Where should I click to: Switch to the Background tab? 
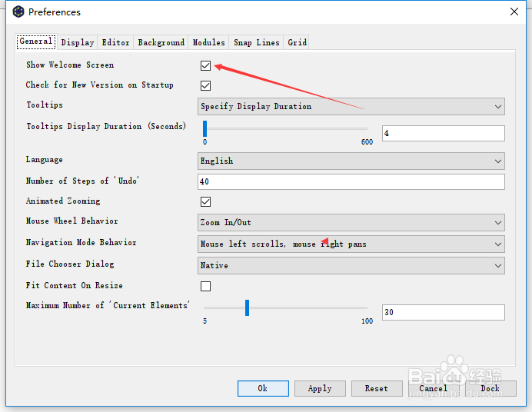click(x=161, y=42)
